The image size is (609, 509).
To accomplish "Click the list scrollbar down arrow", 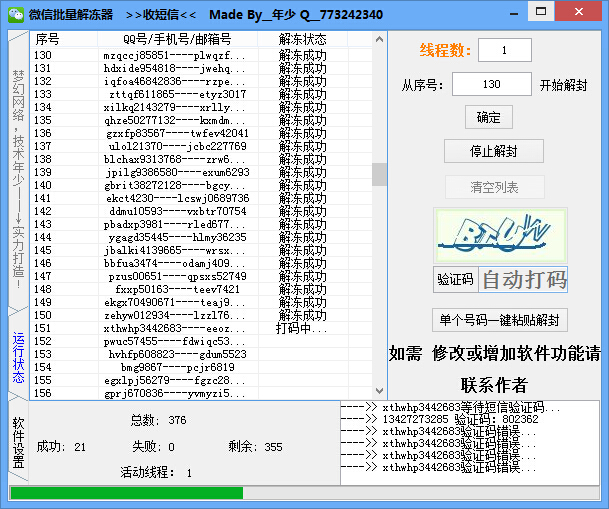I will [x=379, y=391].
